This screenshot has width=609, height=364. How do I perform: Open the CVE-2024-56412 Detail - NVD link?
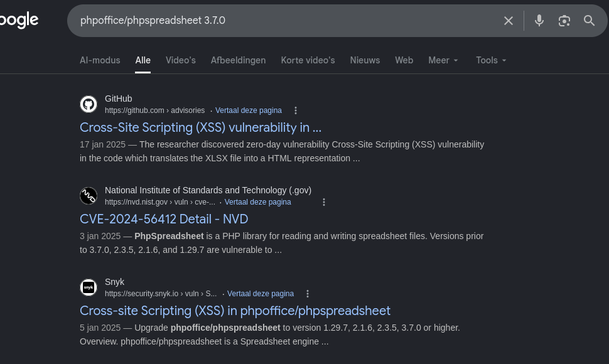click(x=164, y=219)
